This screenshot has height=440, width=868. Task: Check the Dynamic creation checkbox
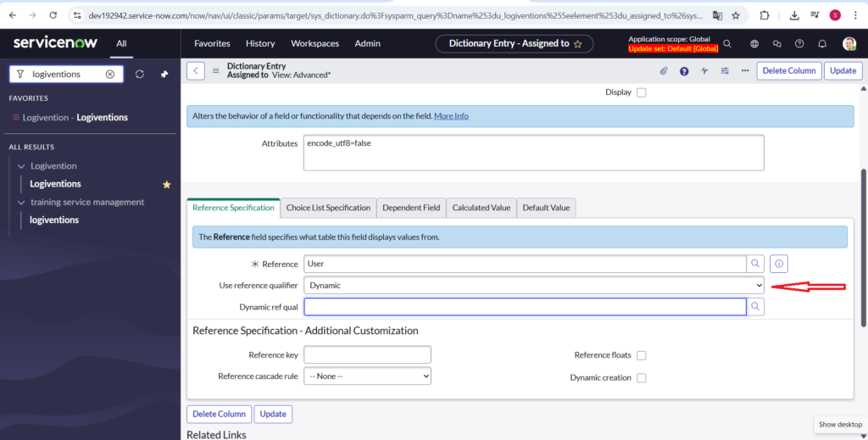pos(641,378)
